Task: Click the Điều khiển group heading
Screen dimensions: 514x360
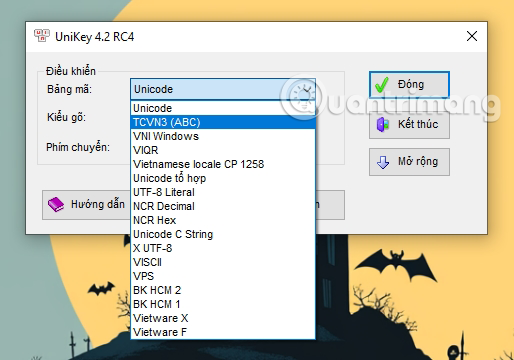Action: coord(71,71)
